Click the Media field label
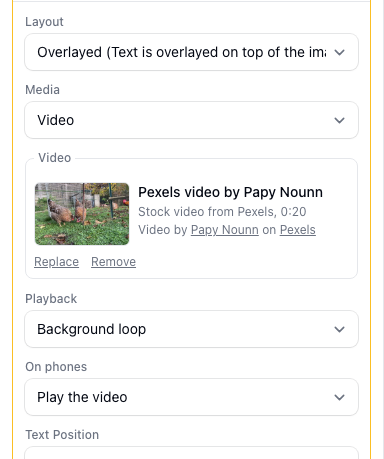The image size is (384, 459). pyautogui.click(x=43, y=90)
